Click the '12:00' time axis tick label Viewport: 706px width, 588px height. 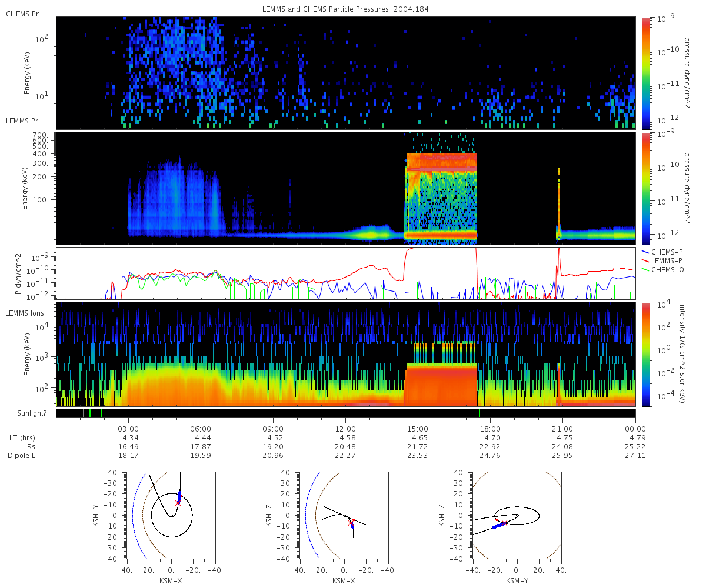click(x=345, y=428)
